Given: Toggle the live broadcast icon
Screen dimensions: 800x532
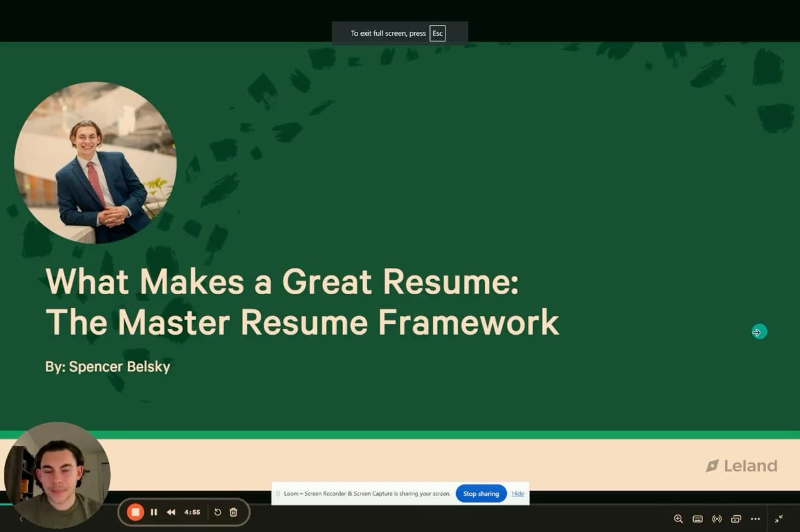Looking at the screenshot, I should pyautogui.click(x=717, y=519).
